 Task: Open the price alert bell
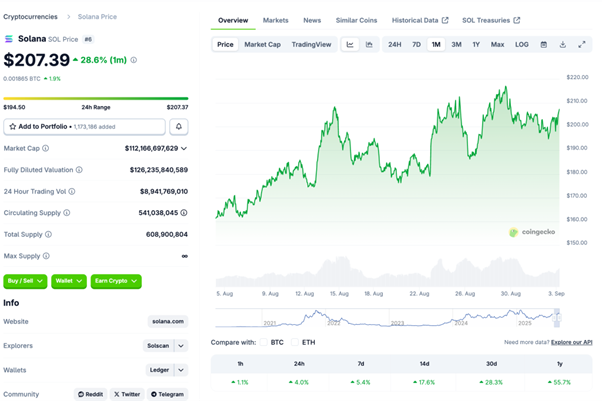pyautogui.click(x=179, y=126)
